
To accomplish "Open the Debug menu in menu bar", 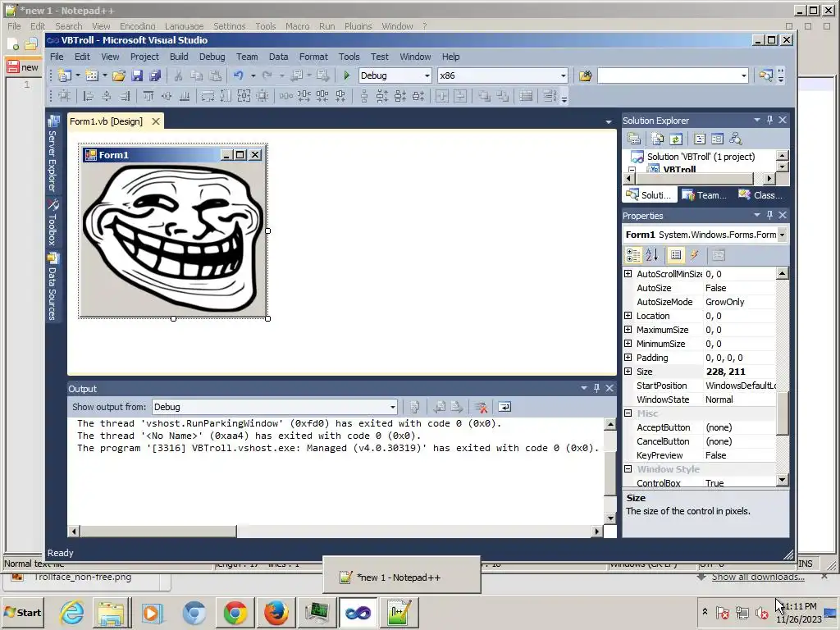I will pyautogui.click(x=212, y=57).
